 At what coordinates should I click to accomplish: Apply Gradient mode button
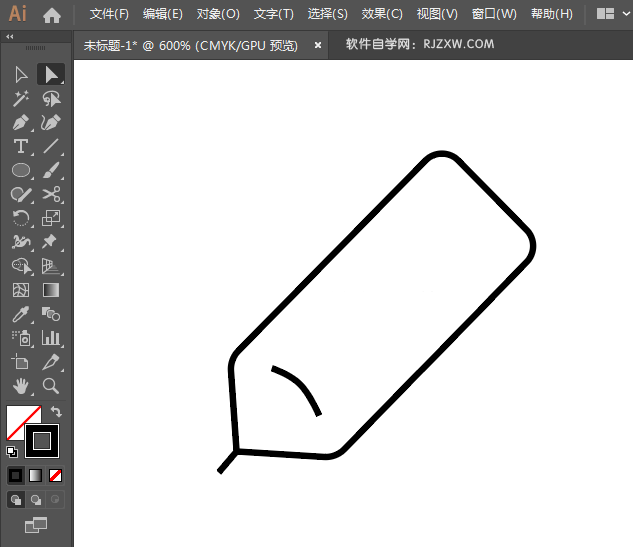coord(36,476)
